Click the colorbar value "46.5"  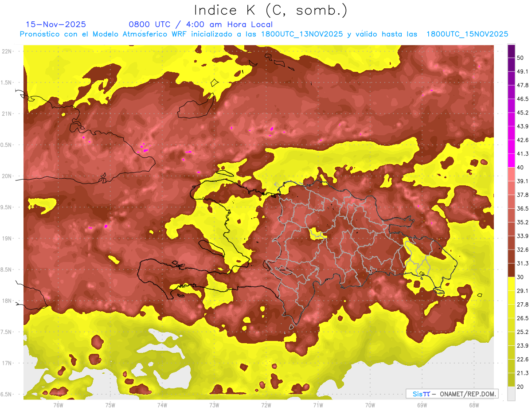[522, 99]
